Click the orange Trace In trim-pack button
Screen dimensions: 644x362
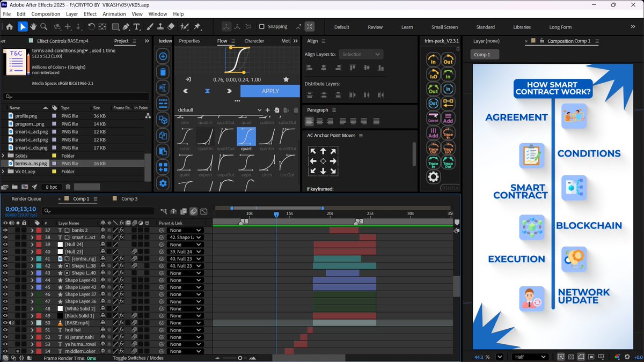(448, 132)
